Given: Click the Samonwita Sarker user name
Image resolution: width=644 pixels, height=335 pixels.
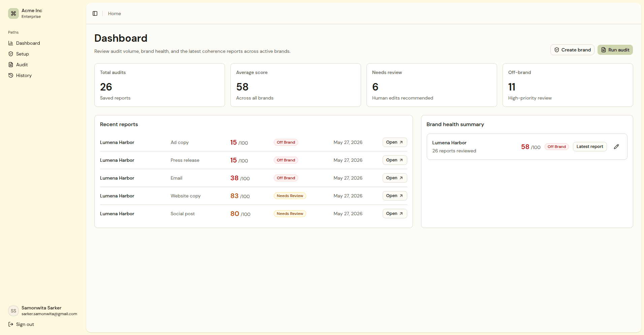Looking at the screenshot, I should (41, 308).
